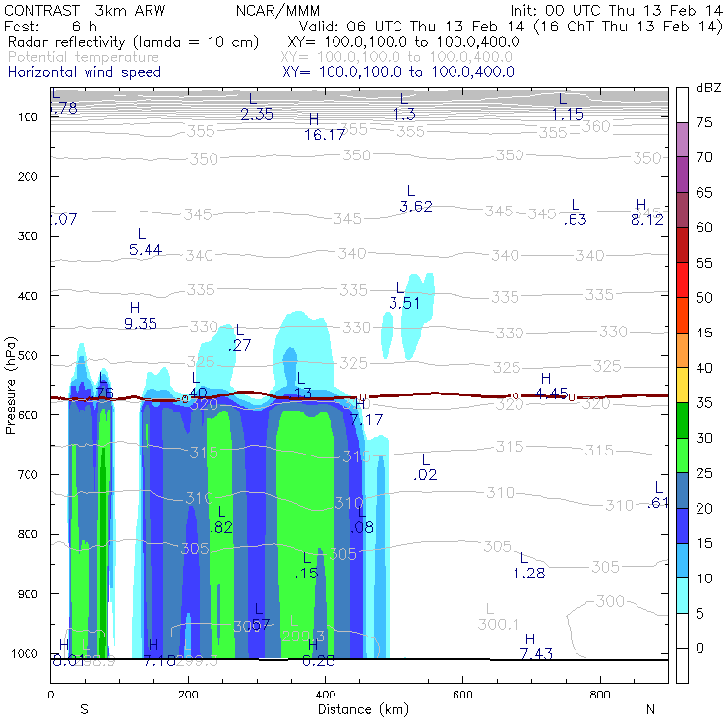
Task: Click the wind minimum value 2.35
Action: pyautogui.click(x=257, y=114)
